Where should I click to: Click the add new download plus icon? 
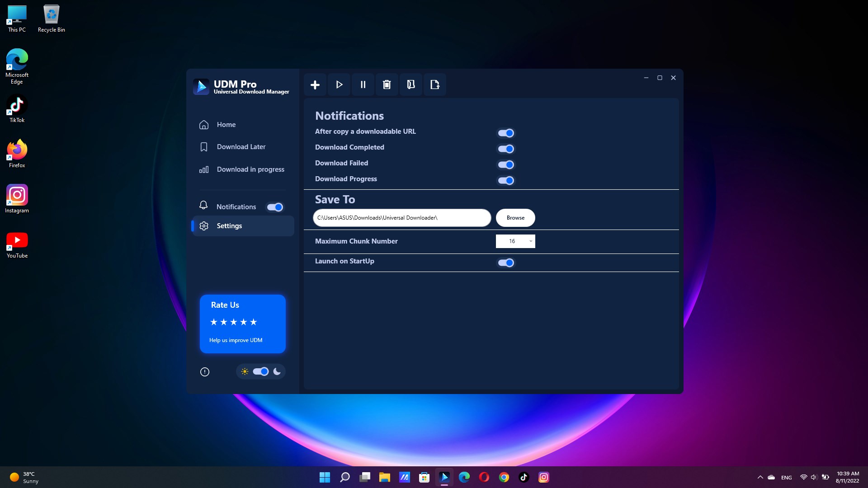tap(315, 84)
